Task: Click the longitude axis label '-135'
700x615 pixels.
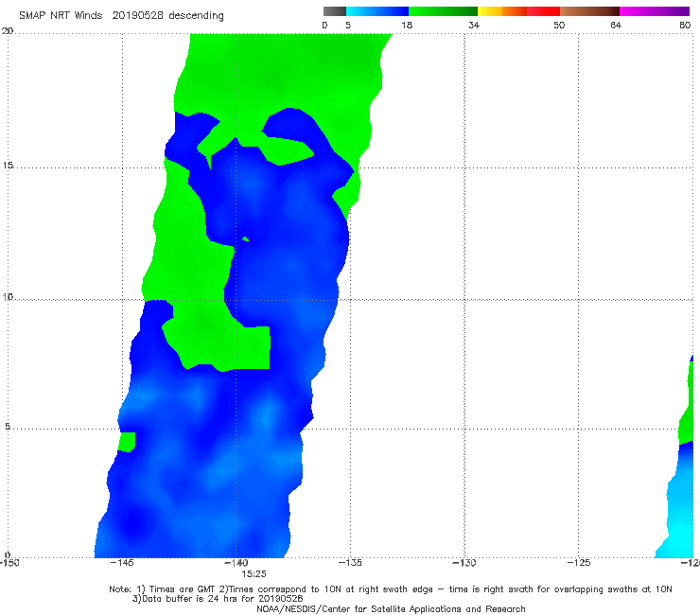Action: [x=350, y=563]
